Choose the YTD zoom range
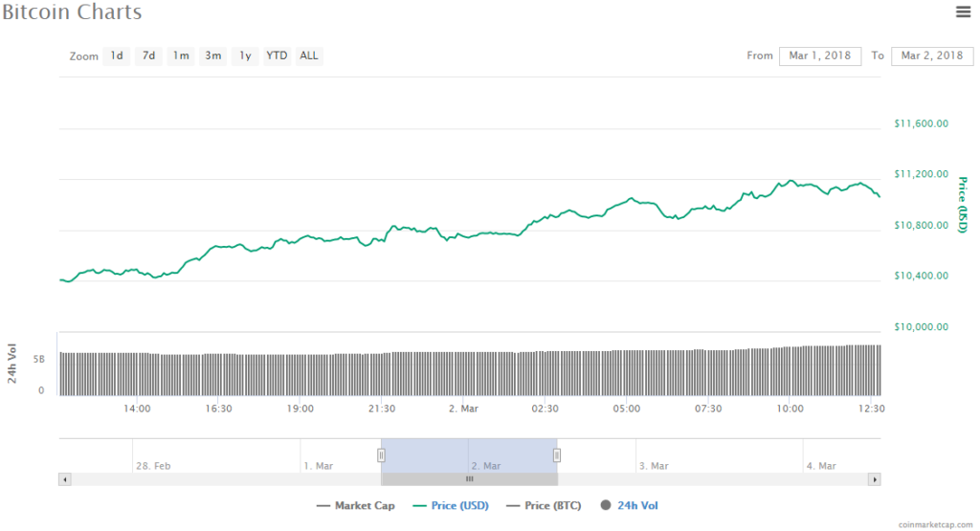 (277, 55)
